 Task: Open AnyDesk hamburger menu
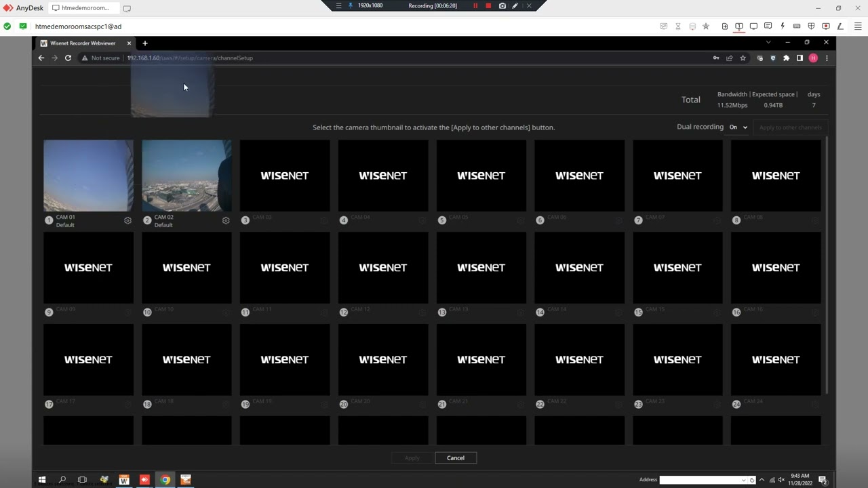click(x=857, y=26)
